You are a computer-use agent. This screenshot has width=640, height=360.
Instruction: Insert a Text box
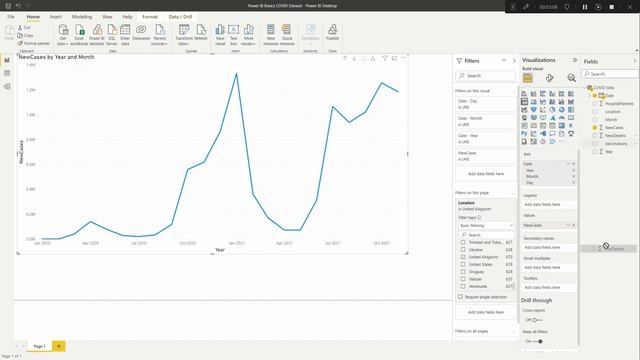tap(233, 35)
